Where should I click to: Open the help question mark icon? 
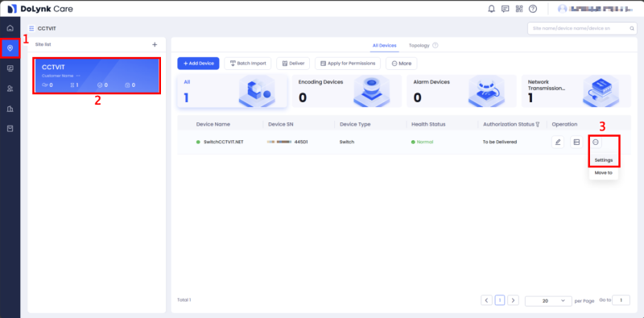pos(533,9)
